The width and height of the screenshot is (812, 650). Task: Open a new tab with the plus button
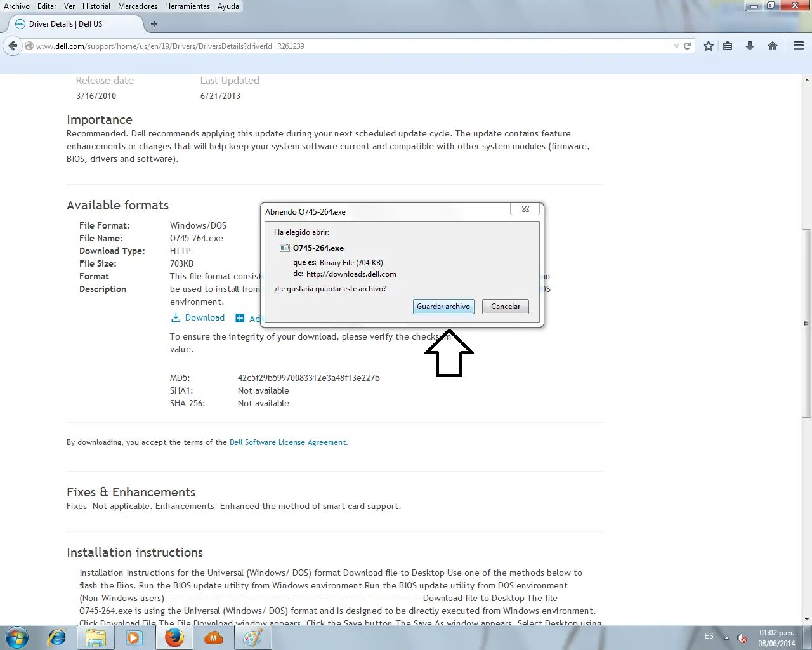click(154, 24)
